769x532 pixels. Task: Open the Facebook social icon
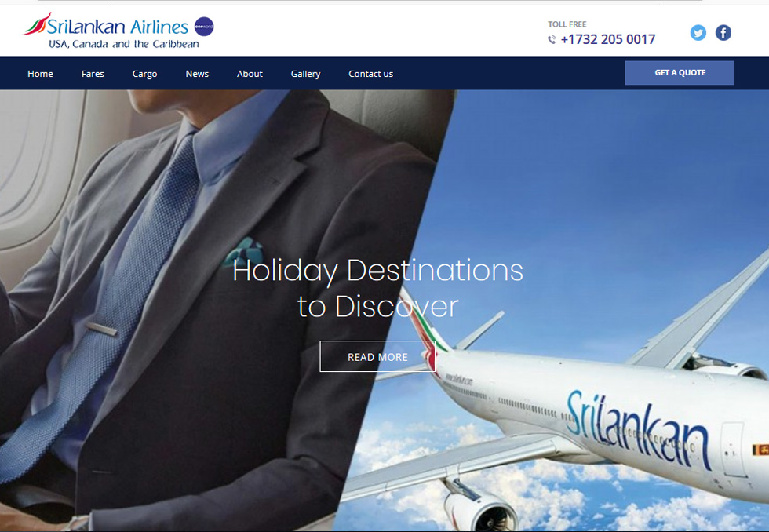pos(723,33)
